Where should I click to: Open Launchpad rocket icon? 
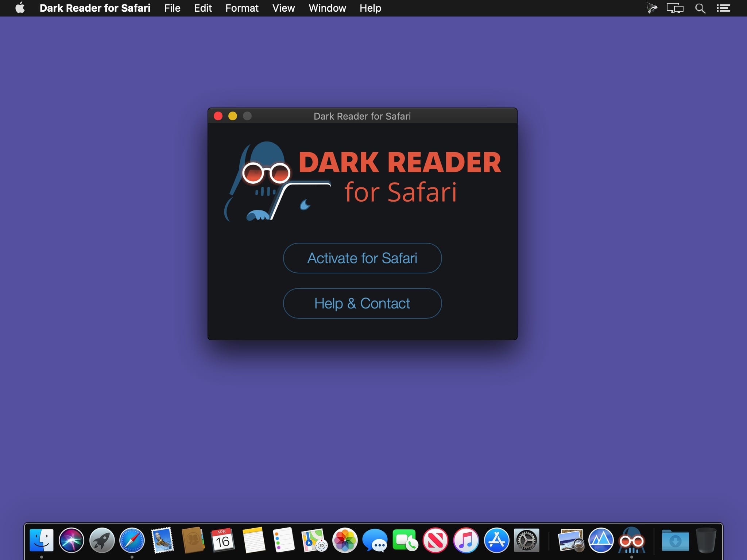tap(102, 540)
